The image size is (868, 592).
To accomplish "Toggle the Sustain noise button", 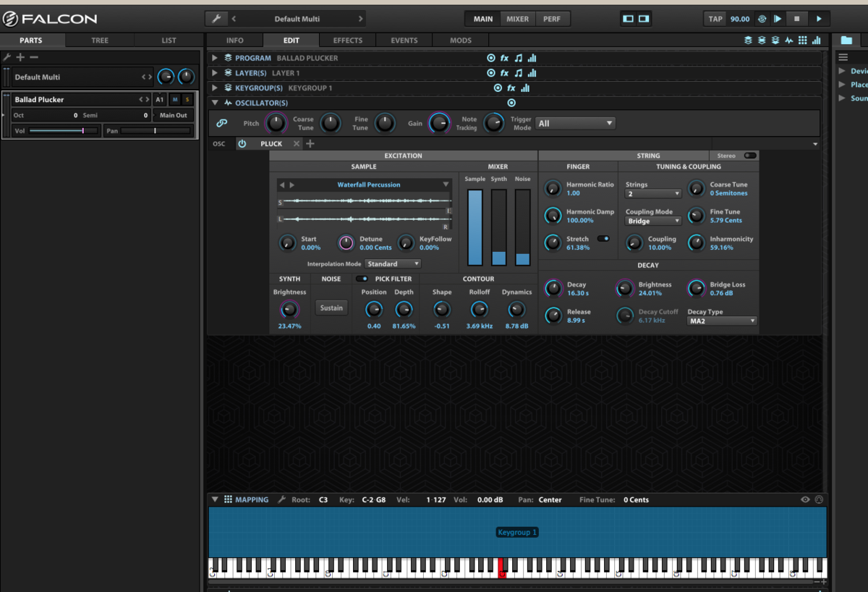I will point(331,308).
